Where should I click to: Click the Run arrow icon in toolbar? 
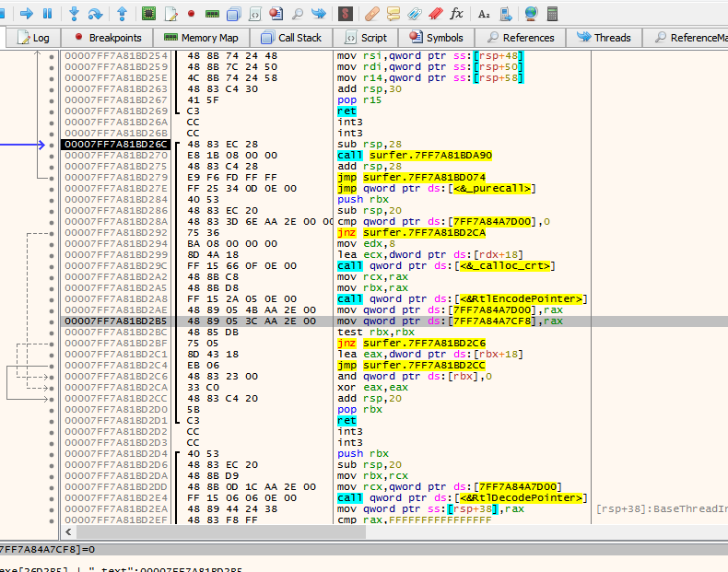pyautogui.click(x=27, y=14)
